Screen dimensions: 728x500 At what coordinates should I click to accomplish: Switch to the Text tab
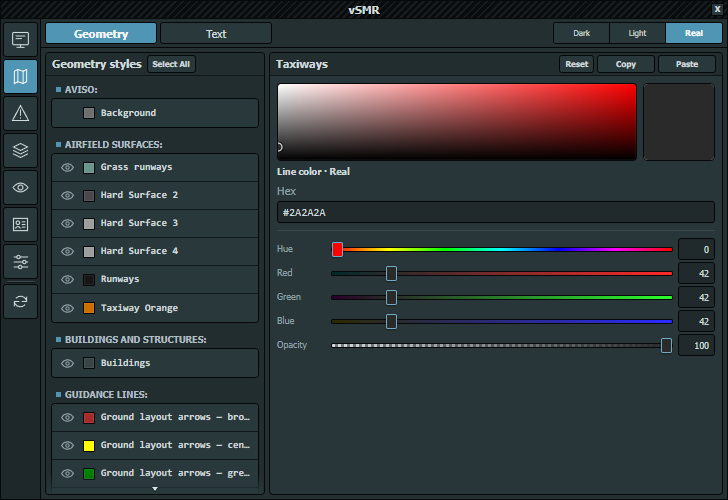(216, 33)
